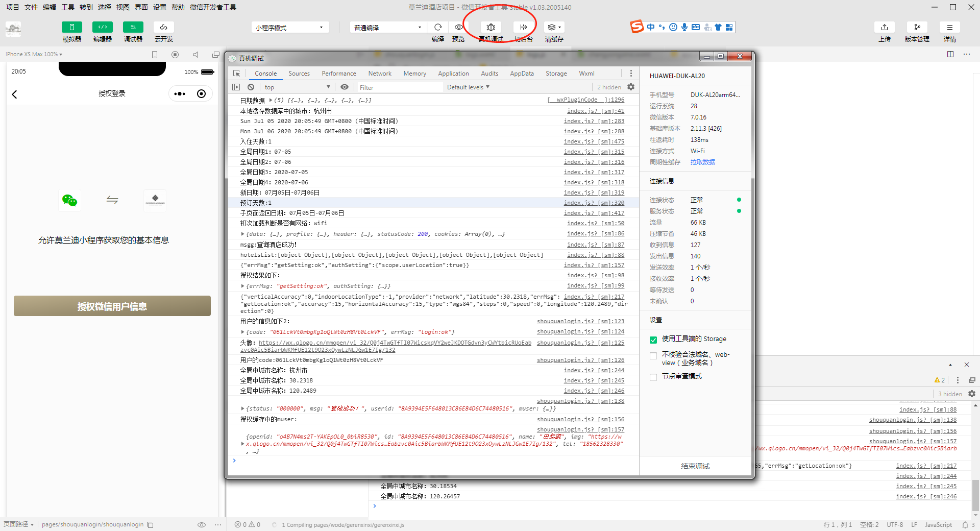Enable 不校验合法域名 checkbox
Screen dimensions: 980x531
point(653,356)
